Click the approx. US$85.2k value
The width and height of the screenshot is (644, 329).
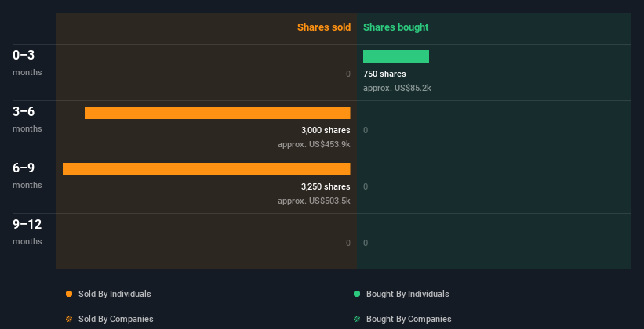(397, 88)
